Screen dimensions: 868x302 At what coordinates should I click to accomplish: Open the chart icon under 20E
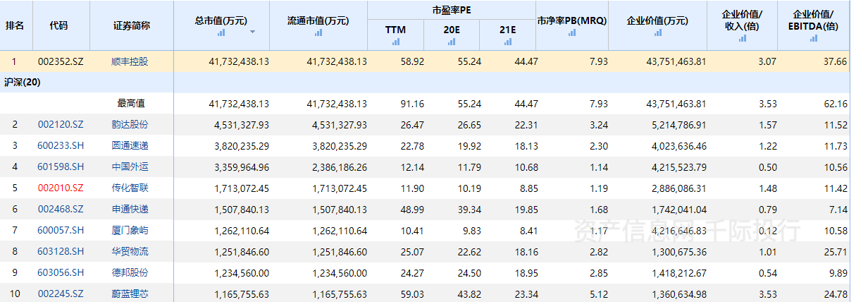point(451,42)
